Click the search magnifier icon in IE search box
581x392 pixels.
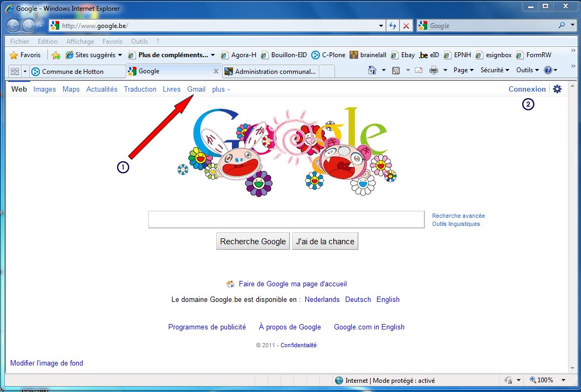tap(562, 25)
